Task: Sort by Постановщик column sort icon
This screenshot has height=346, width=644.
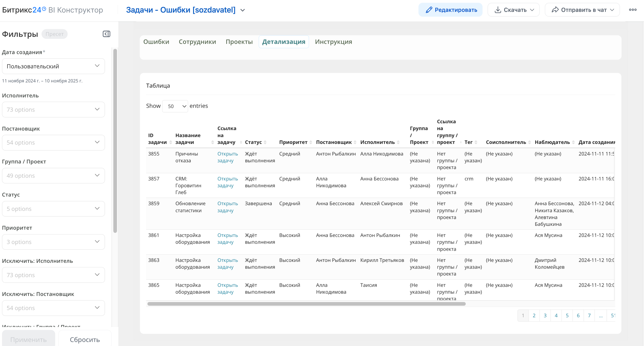Action: [x=355, y=142]
